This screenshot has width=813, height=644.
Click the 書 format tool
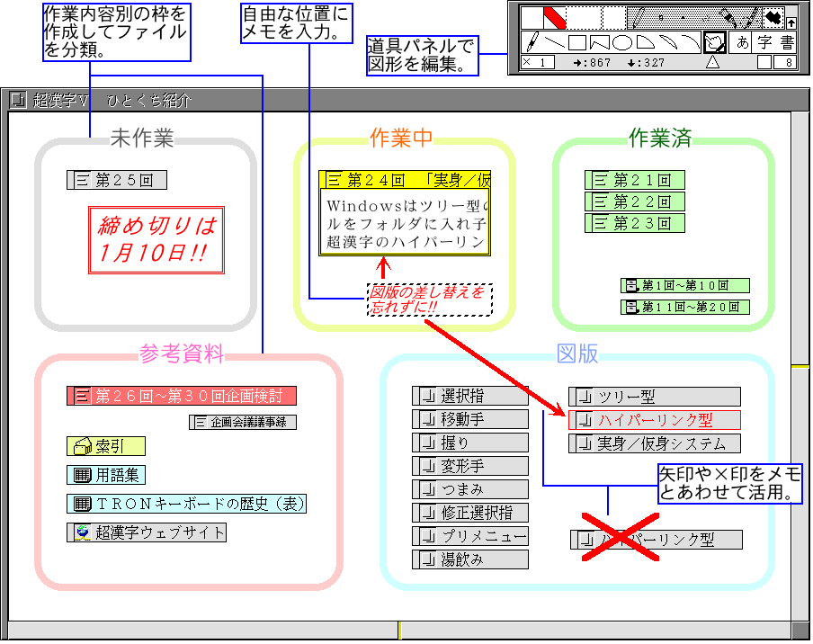786,42
